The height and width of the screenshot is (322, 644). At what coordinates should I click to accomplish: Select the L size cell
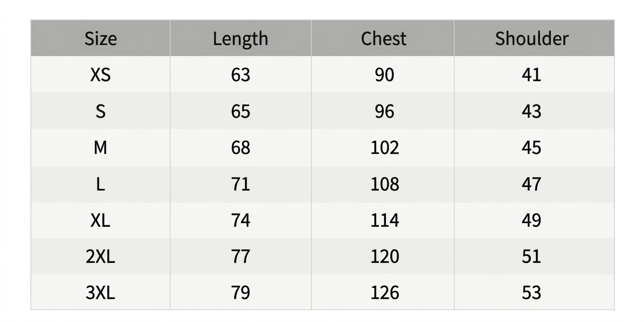click(101, 184)
